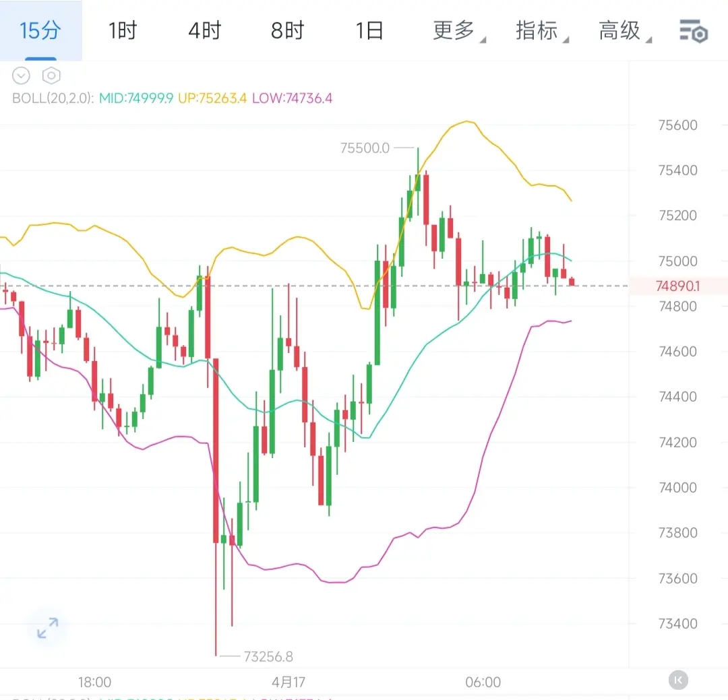Click the 74000 price axis label

pos(678,487)
